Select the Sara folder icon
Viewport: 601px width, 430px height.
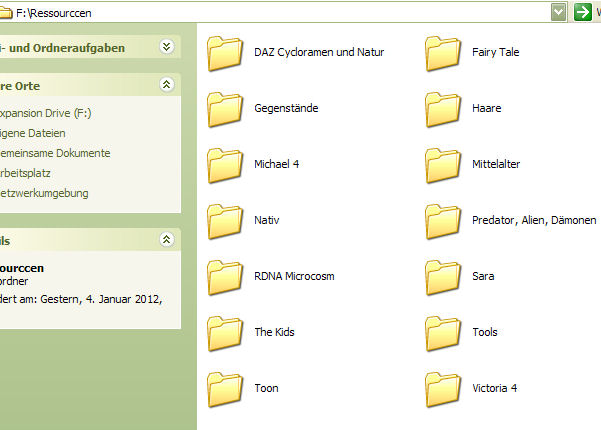[443, 277]
